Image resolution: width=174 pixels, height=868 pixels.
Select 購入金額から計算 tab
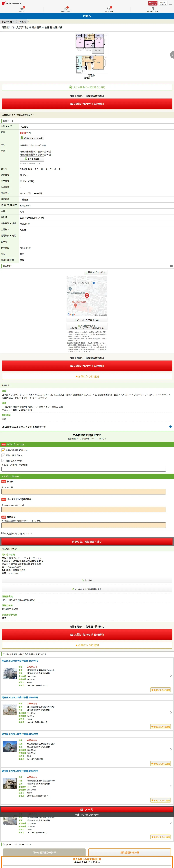[x=130, y=853]
